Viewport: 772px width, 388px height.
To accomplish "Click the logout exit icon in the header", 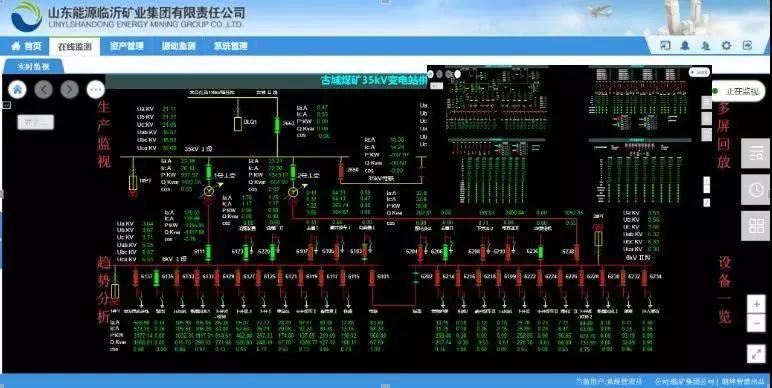I will (747, 46).
